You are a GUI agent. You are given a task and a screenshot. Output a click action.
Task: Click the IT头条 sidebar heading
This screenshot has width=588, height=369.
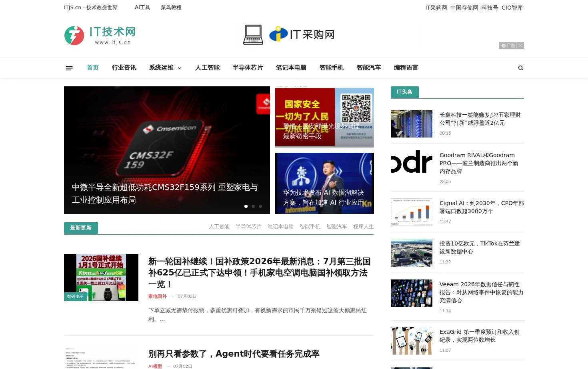click(404, 92)
